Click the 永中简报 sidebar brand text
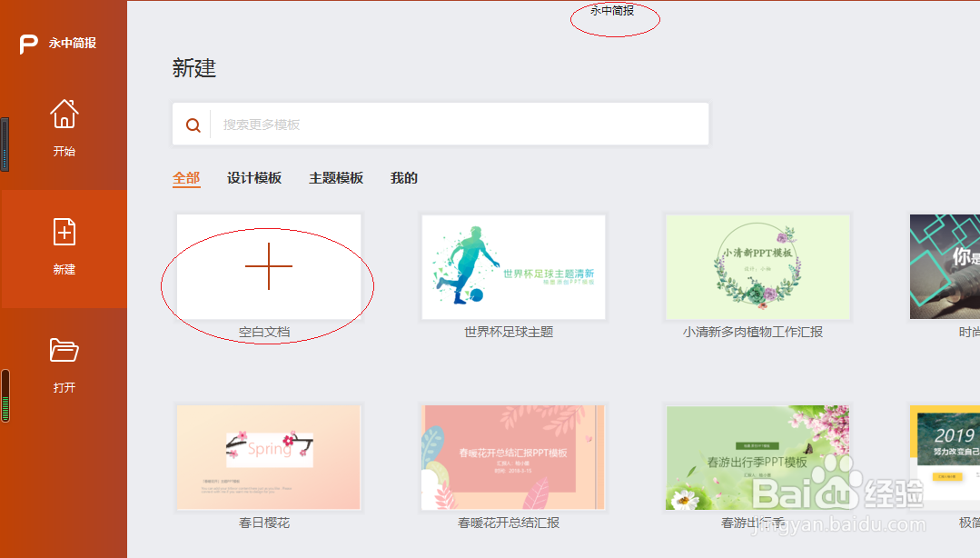The height and width of the screenshot is (558, 980). pyautogui.click(x=73, y=43)
